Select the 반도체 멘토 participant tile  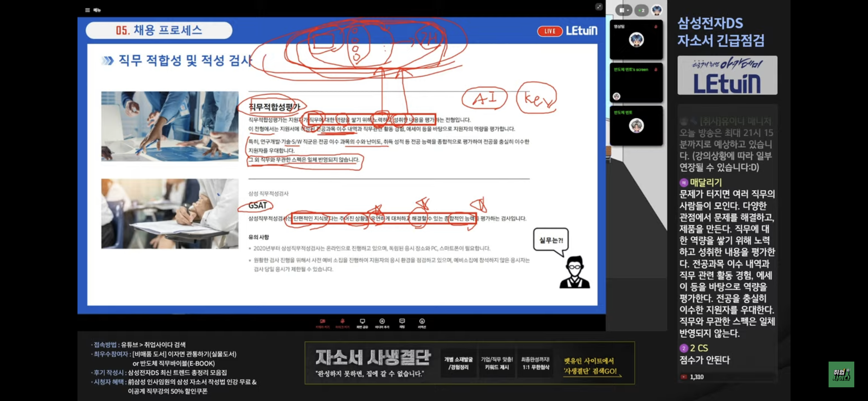coord(636,126)
